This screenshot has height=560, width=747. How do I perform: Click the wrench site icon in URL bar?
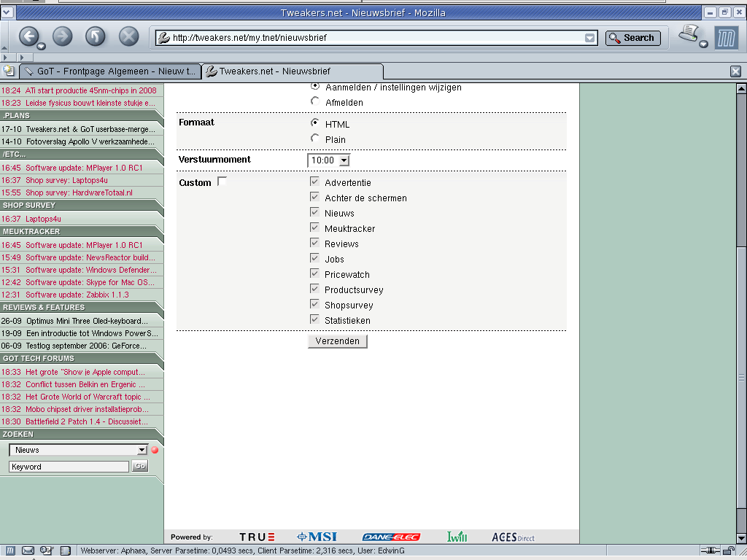(164, 38)
